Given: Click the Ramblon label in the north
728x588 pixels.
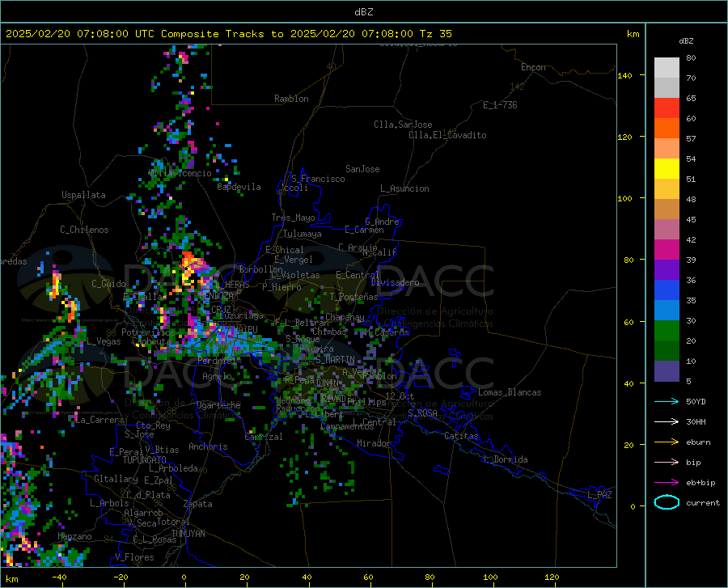Looking at the screenshot, I should pos(291,99).
